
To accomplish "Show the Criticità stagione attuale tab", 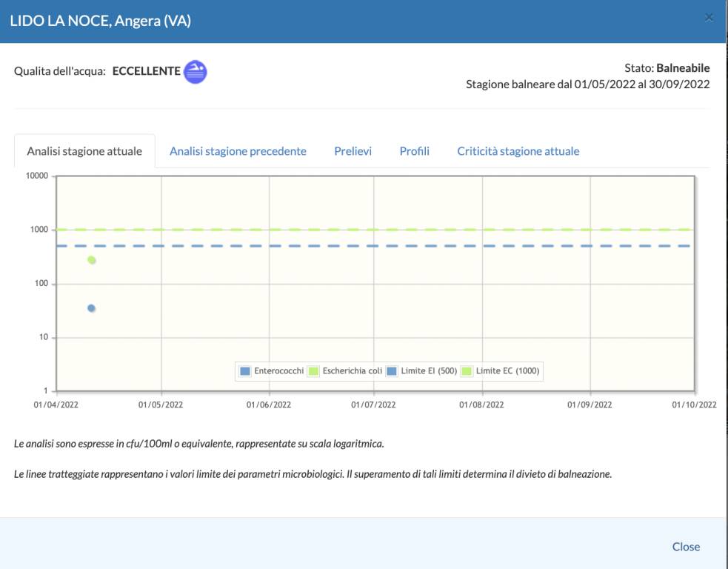I will (x=518, y=151).
